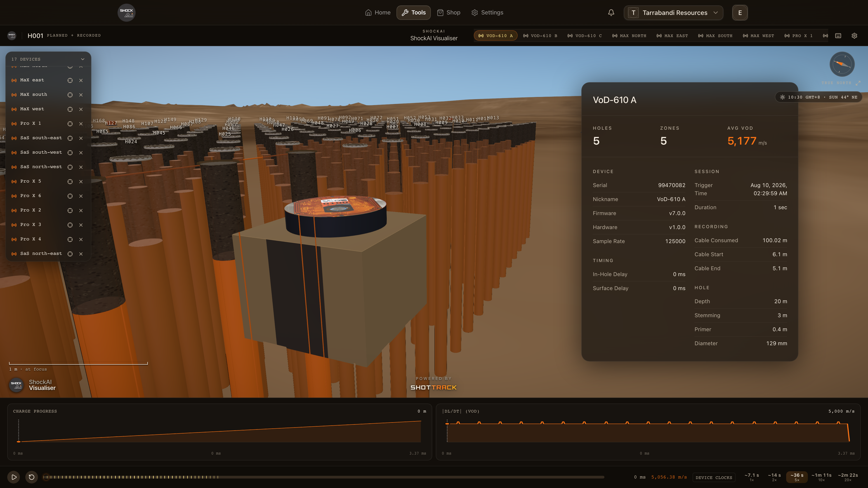Switch to VOD-610 B device tab
The width and height of the screenshot is (868, 488).
pyautogui.click(x=540, y=36)
